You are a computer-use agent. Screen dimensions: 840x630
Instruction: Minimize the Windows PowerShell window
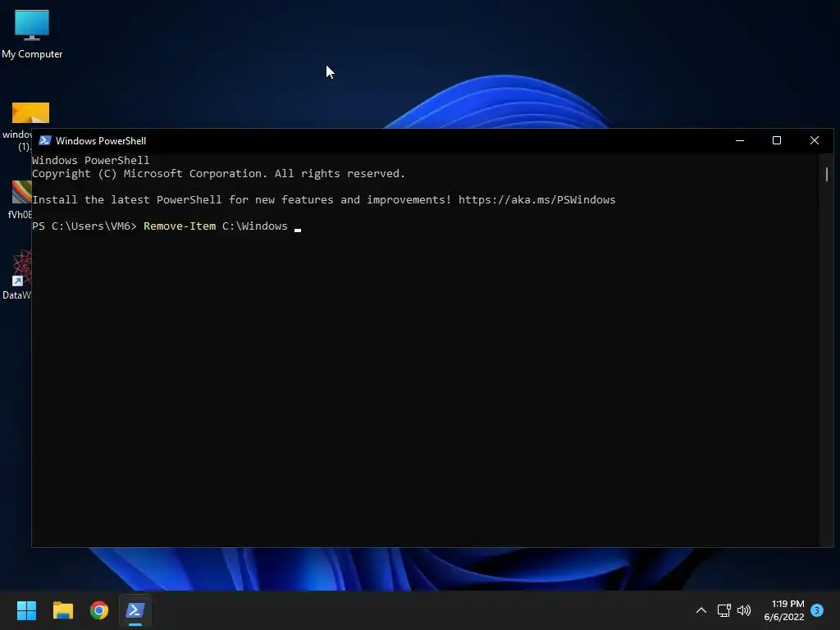(x=740, y=140)
